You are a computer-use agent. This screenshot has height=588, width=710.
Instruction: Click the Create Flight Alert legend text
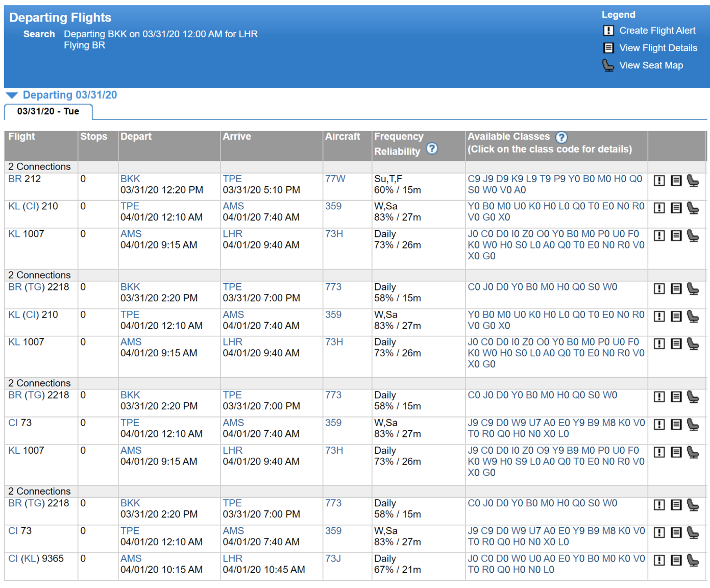pos(657,31)
